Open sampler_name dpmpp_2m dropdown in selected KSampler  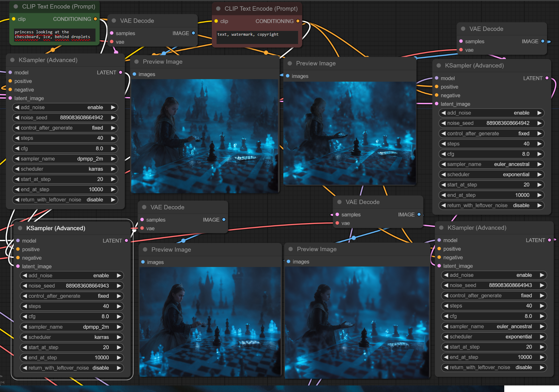click(x=72, y=327)
